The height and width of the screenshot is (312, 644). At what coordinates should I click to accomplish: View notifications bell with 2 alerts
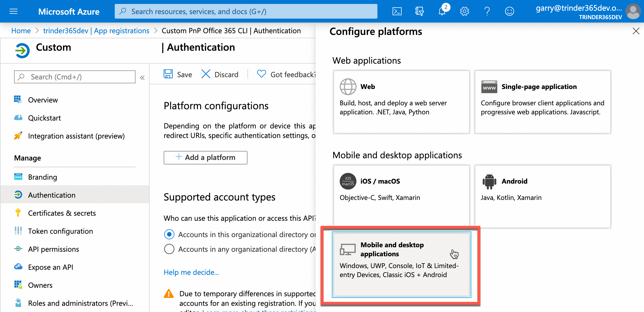point(443,11)
